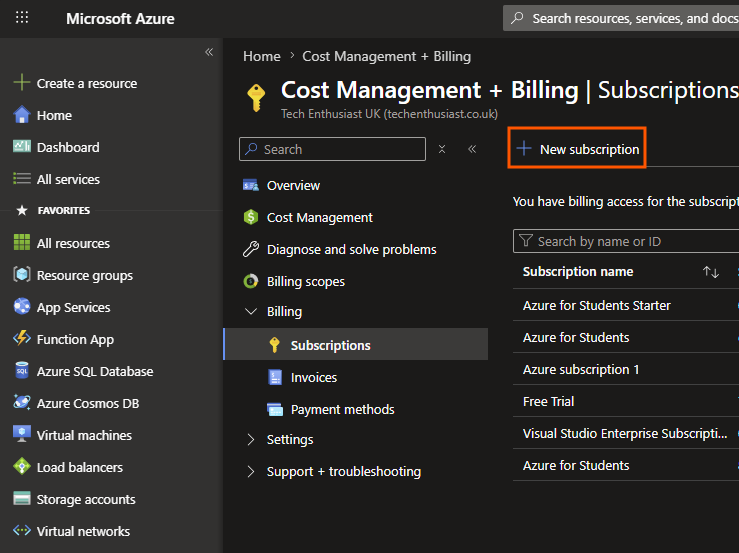
Task: Click Load balancers sidebar label
Action: 80,467
